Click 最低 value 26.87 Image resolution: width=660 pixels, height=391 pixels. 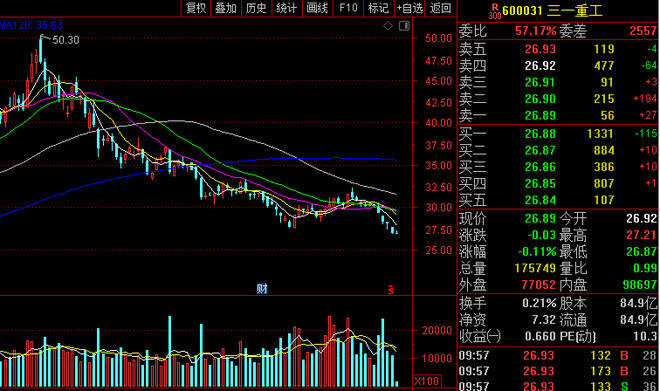641,252
